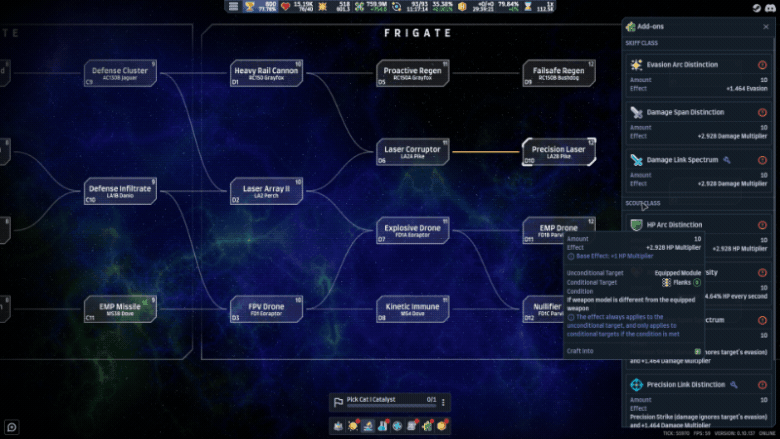Click the trophy icon in top resource bar
This screenshot has height=439, width=780.
click(x=249, y=7)
